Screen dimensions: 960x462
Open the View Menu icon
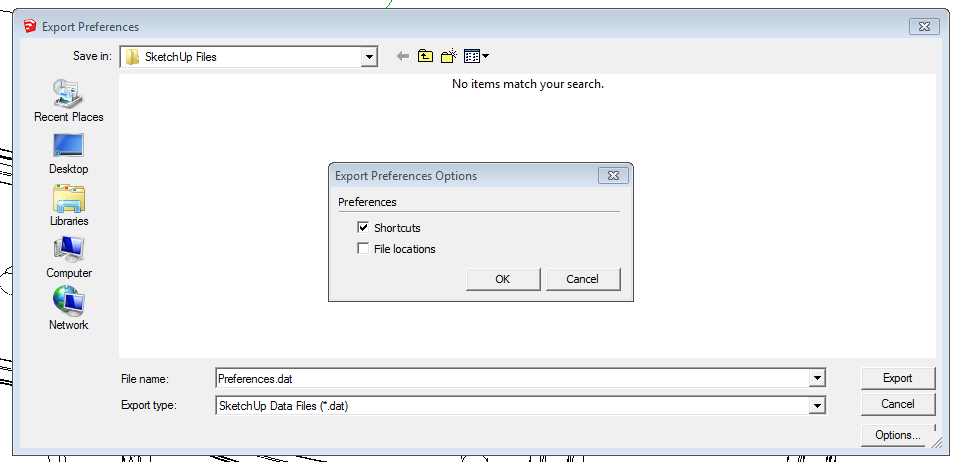(476, 56)
